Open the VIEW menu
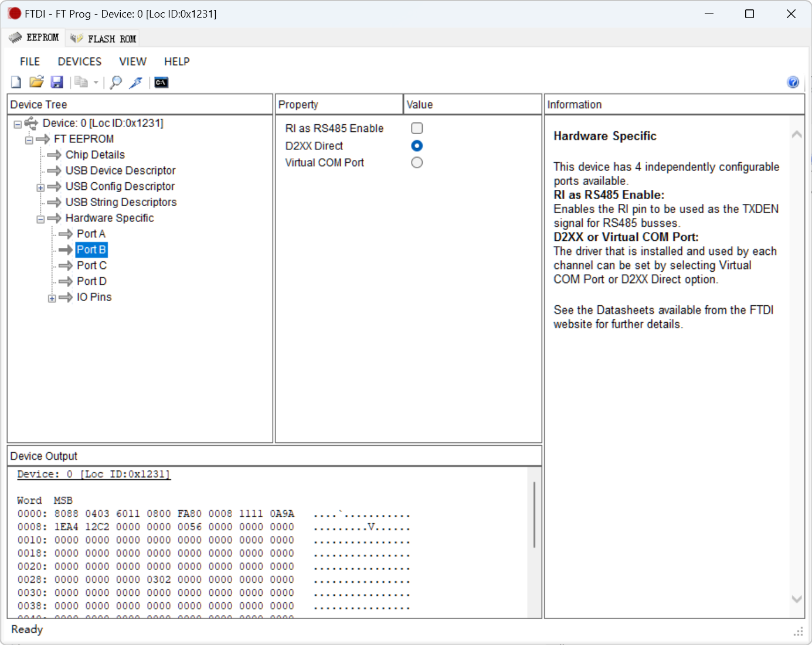Screen dimensions: 812x645 pos(133,62)
